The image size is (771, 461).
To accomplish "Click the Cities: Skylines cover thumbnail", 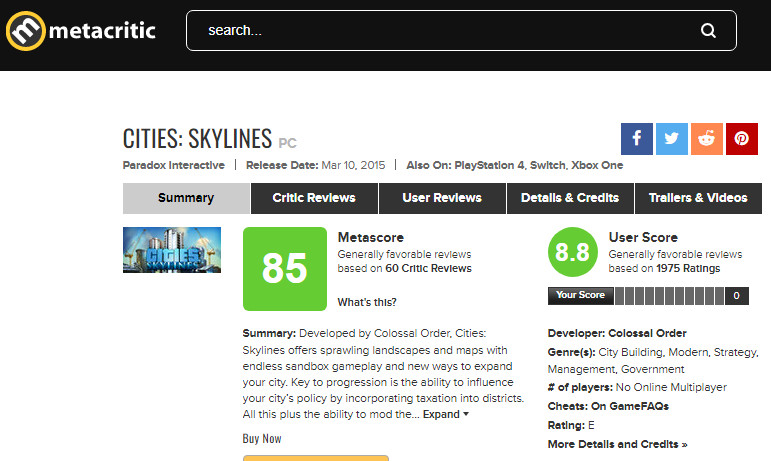I will (x=172, y=250).
